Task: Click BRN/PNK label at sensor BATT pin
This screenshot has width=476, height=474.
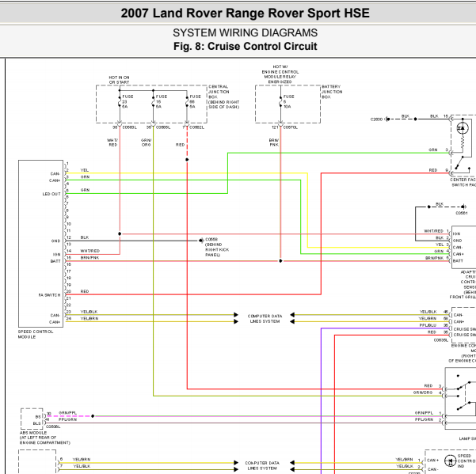Action: (x=434, y=258)
